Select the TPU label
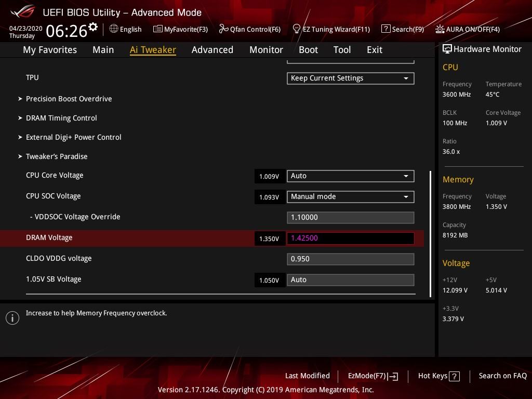 [x=32, y=78]
